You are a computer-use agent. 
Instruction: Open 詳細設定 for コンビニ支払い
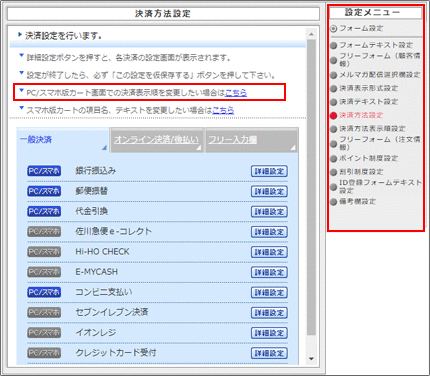click(x=269, y=293)
